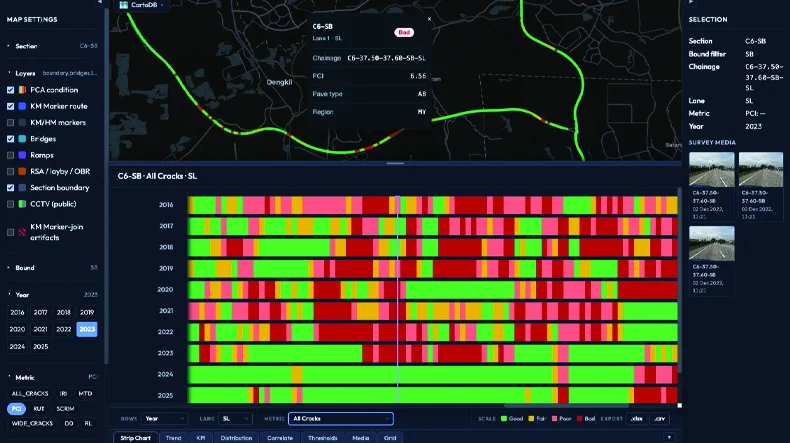
Task: Open the Media tab
Action: [x=361, y=438]
